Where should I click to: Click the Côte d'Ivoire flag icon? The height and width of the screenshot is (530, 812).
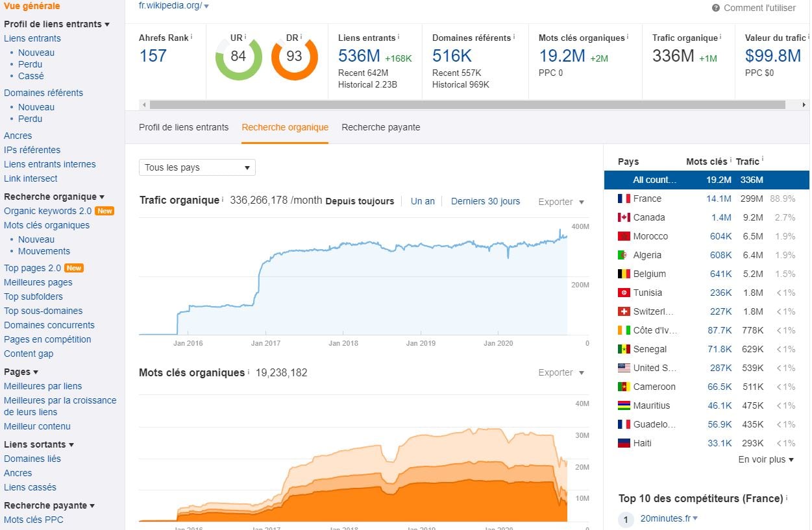point(624,330)
